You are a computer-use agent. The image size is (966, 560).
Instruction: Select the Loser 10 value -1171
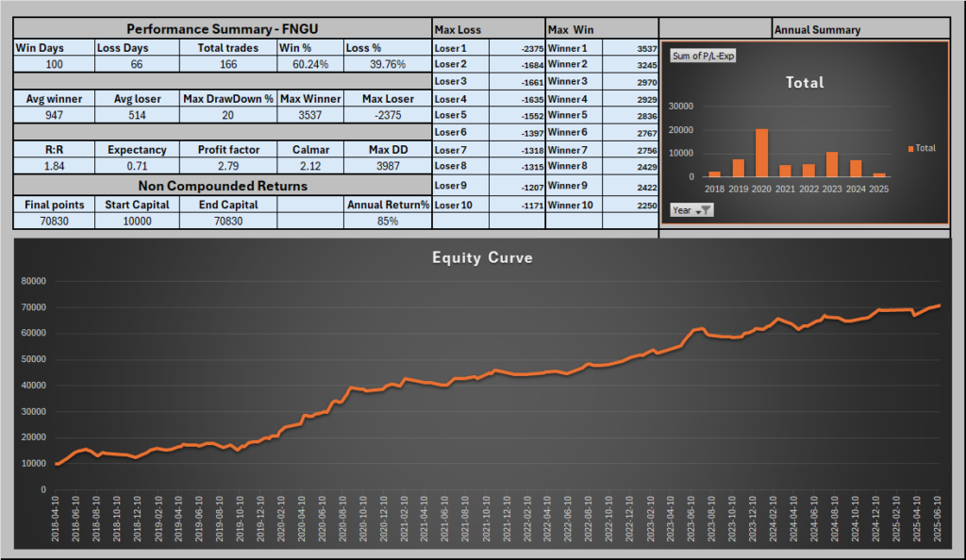click(x=517, y=205)
